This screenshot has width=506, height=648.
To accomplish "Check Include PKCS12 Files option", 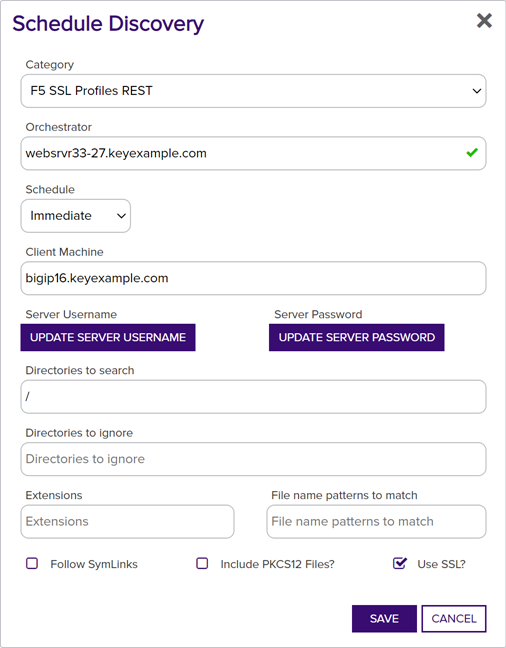I will pyautogui.click(x=202, y=564).
